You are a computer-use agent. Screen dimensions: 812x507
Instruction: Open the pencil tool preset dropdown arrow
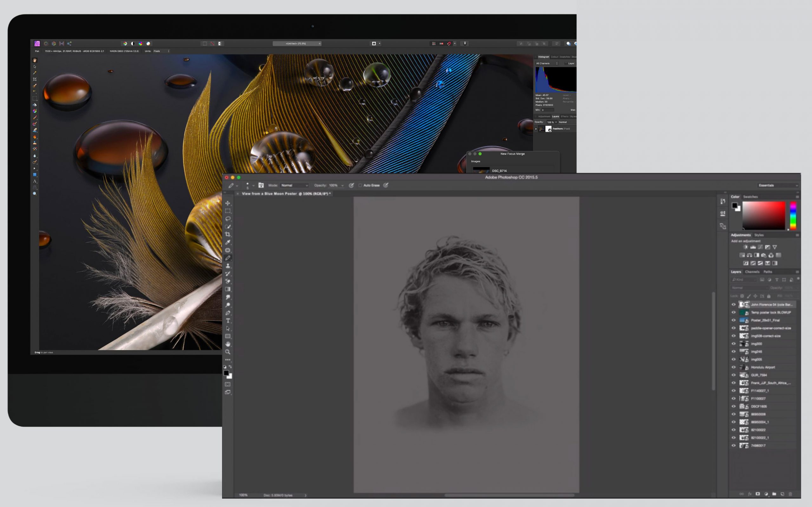pos(237,186)
